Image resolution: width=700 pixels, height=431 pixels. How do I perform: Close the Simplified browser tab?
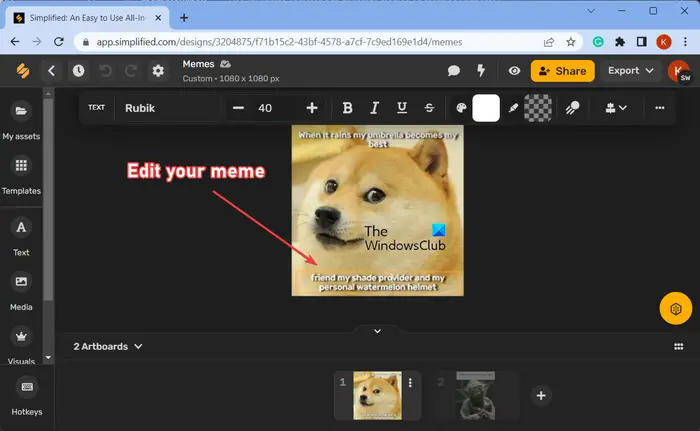[x=158, y=18]
